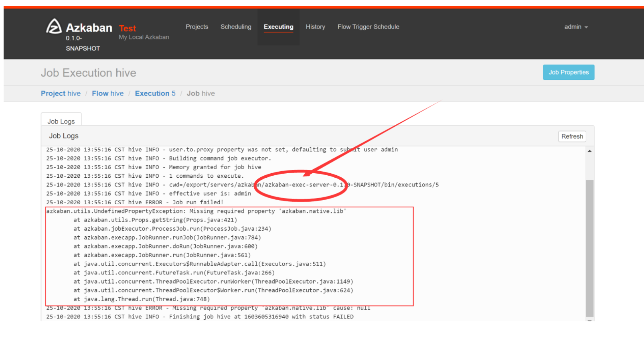Click the Thread.run stack trace line
The height and width of the screenshot is (345, 644).
click(142, 299)
